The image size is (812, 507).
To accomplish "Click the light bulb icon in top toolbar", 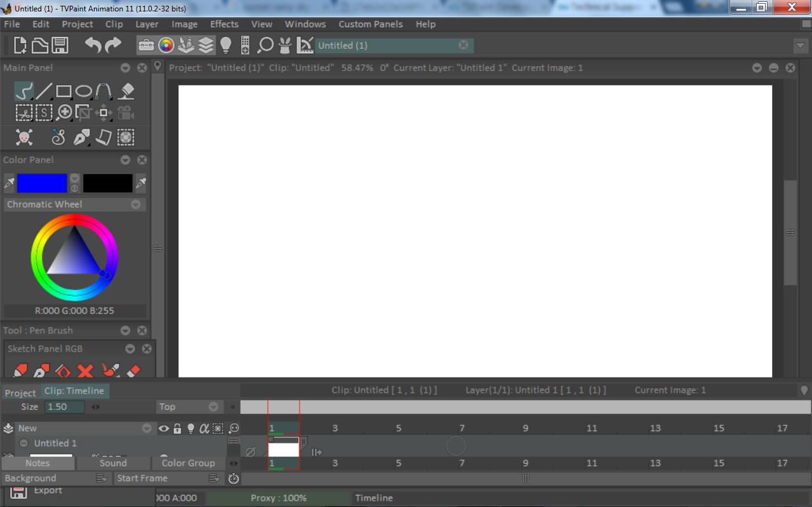I will point(225,45).
